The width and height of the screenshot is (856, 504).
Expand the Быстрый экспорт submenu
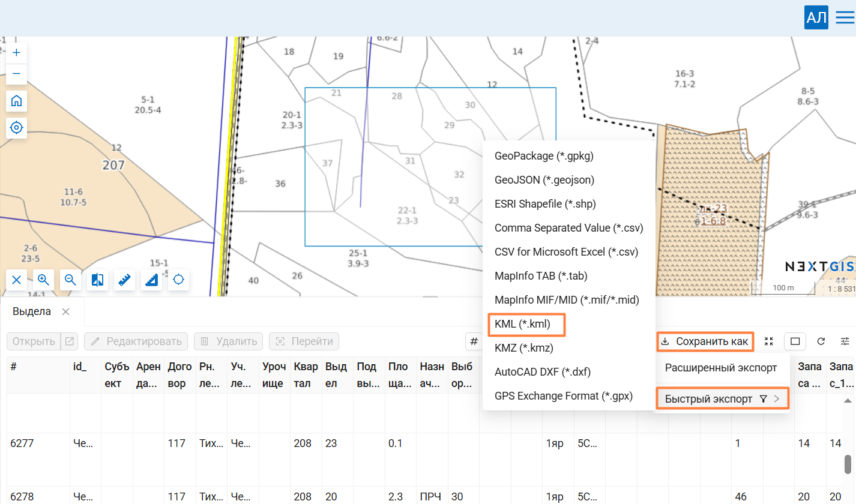pos(722,399)
